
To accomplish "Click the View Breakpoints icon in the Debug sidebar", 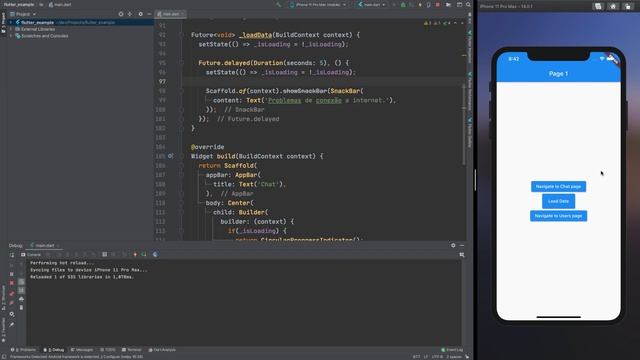I will pyautogui.click(x=12, y=293).
